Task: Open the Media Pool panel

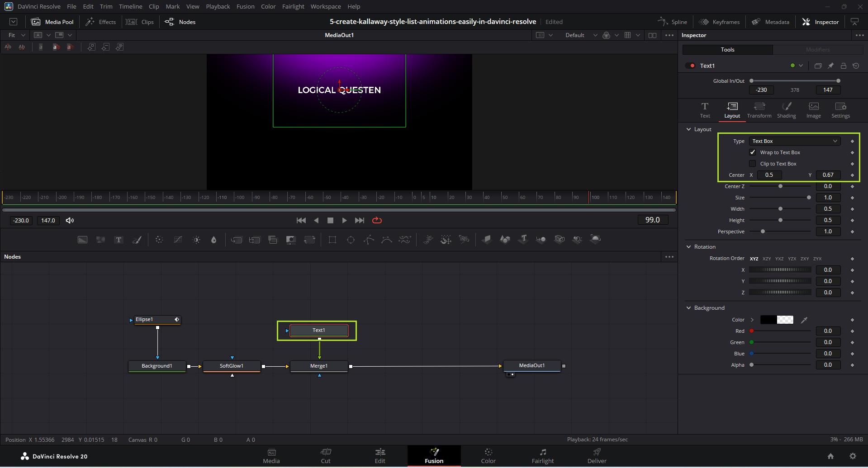Action: (52, 22)
